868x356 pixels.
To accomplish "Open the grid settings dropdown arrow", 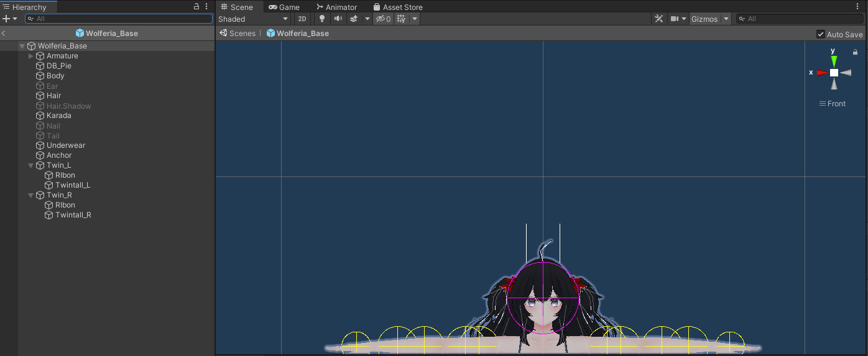I will pos(415,19).
